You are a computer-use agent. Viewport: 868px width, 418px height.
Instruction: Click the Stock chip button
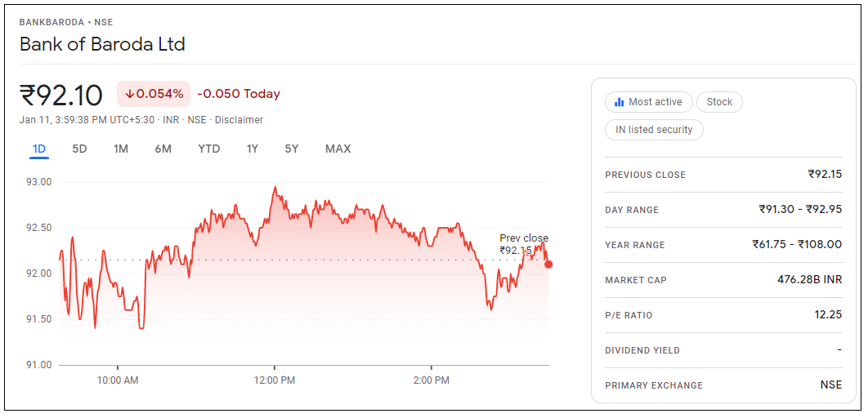point(719,102)
